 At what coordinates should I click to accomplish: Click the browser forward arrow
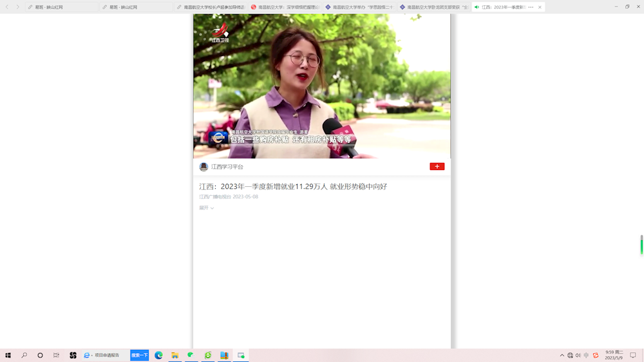[17, 7]
